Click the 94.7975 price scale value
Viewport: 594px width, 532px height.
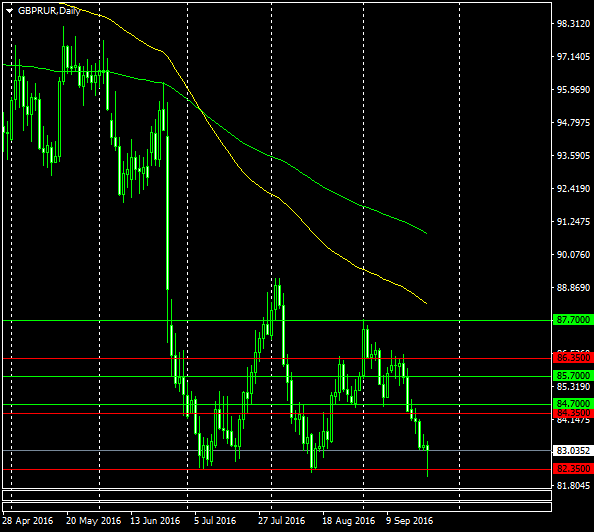click(573, 122)
